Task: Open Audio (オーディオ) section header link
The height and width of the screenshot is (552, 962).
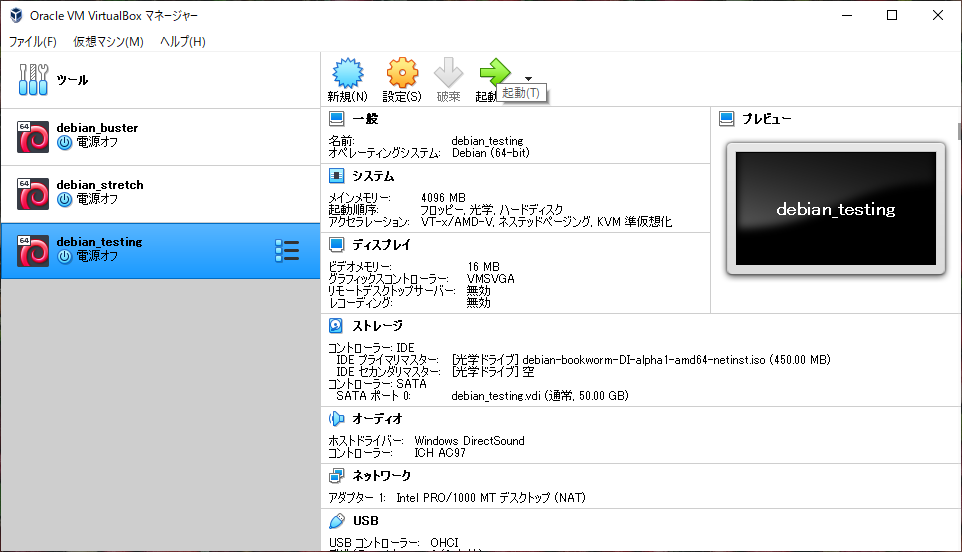Action: tap(377, 420)
